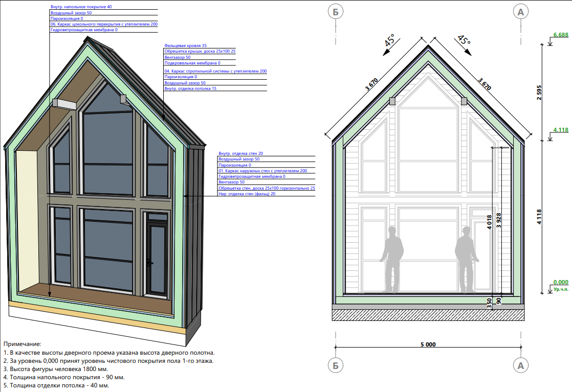572x392 pixels.
Task: Select the 3 928 interior height dimension
Action: pos(505,220)
